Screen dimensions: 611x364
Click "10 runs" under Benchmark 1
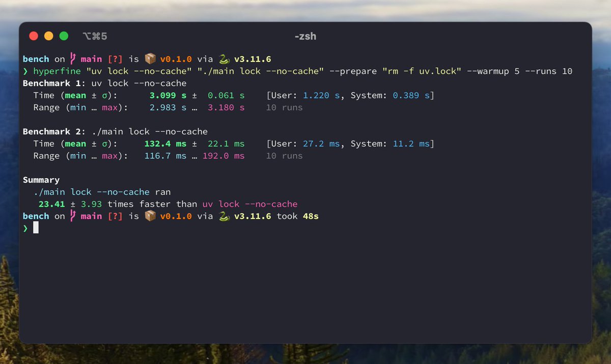pos(284,107)
